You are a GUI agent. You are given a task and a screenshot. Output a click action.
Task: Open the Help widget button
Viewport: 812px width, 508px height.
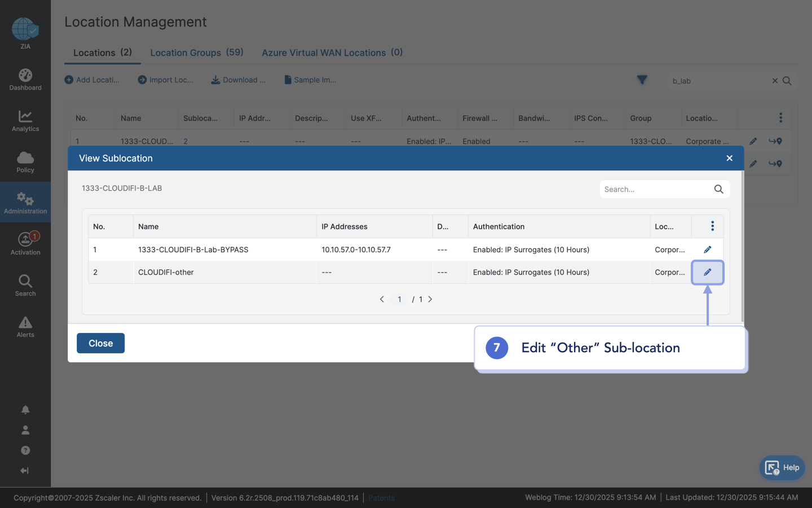click(x=782, y=467)
